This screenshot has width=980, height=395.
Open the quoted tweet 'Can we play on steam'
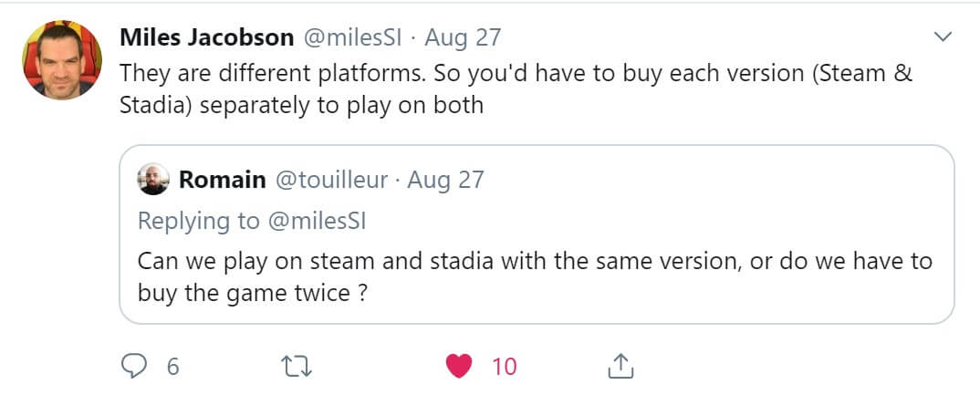point(537,262)
